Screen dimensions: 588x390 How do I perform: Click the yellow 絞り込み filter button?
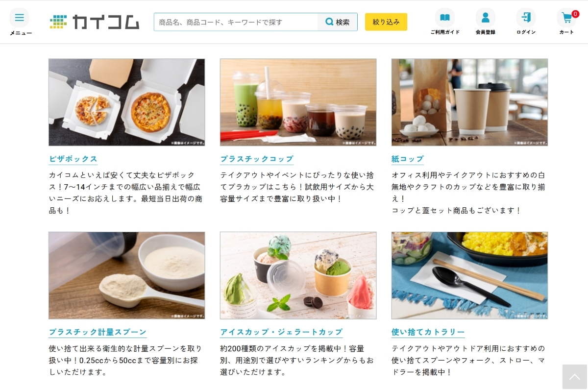(386, 22)
